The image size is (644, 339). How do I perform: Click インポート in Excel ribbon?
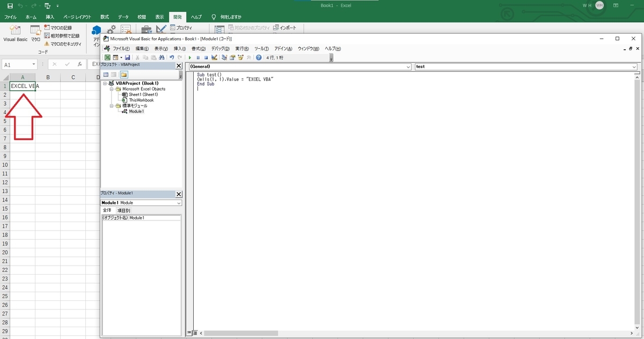point(283,27)
